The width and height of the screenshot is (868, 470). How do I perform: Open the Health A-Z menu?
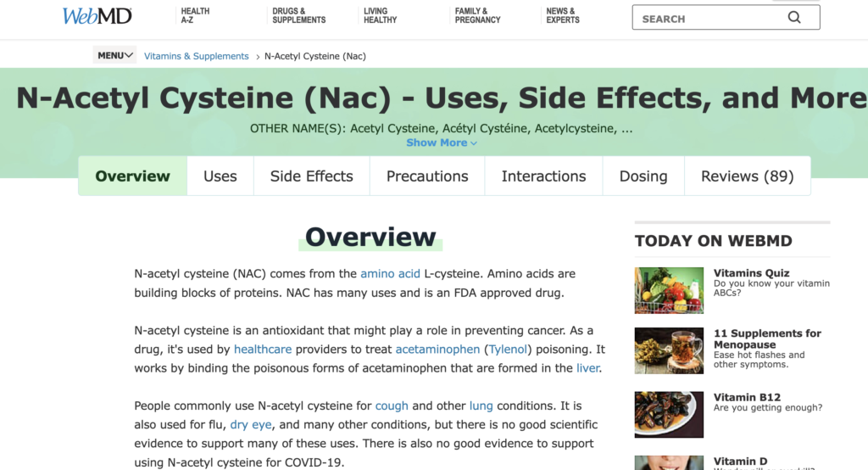click(x=195, y=15)
